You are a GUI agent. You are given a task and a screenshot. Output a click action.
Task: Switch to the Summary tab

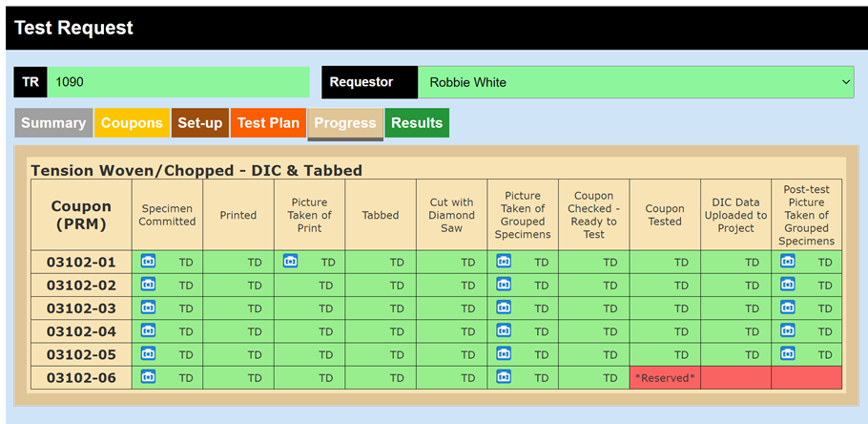coord(53,123)
